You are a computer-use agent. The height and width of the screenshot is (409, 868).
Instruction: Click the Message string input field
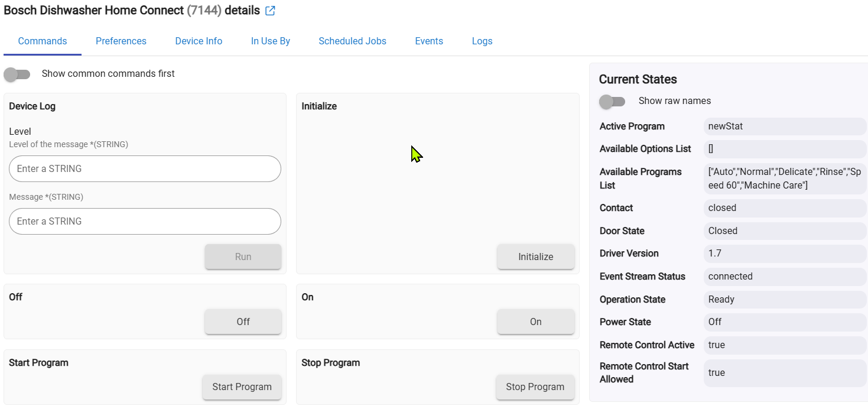pos(145,222)
